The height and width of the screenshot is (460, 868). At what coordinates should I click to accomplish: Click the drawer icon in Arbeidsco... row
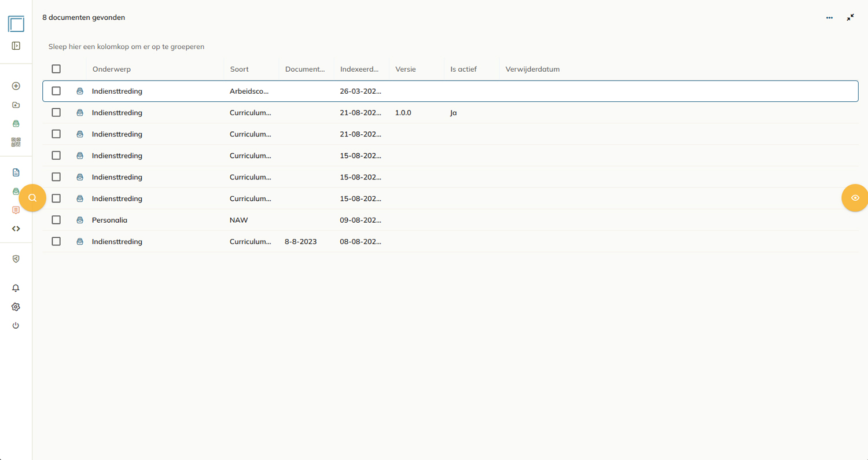point(80,91)
